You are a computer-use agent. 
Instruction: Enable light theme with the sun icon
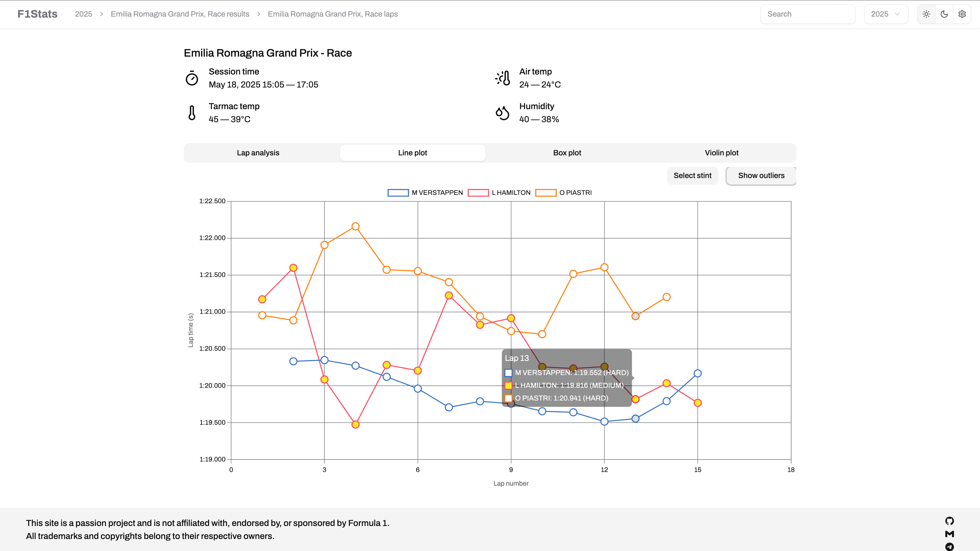tap(927, 14)
